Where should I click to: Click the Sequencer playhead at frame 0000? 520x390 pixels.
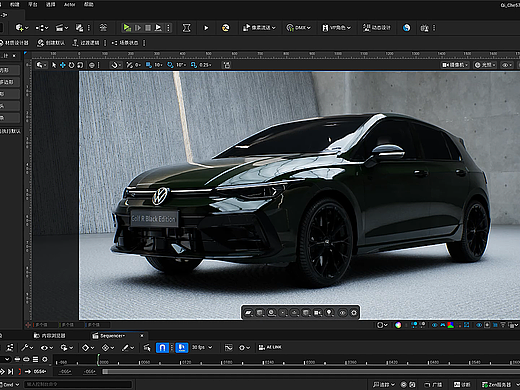pyautogui.click(x=99, y=361)
